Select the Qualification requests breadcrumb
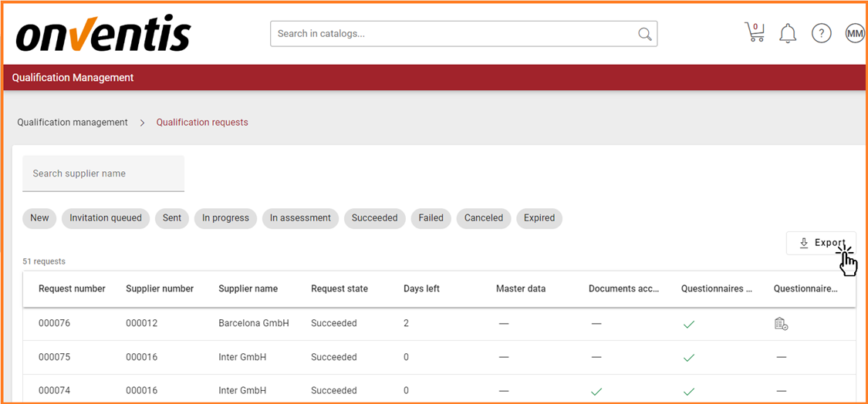Screen dimensions: 868x404 [x=202, y=123]
